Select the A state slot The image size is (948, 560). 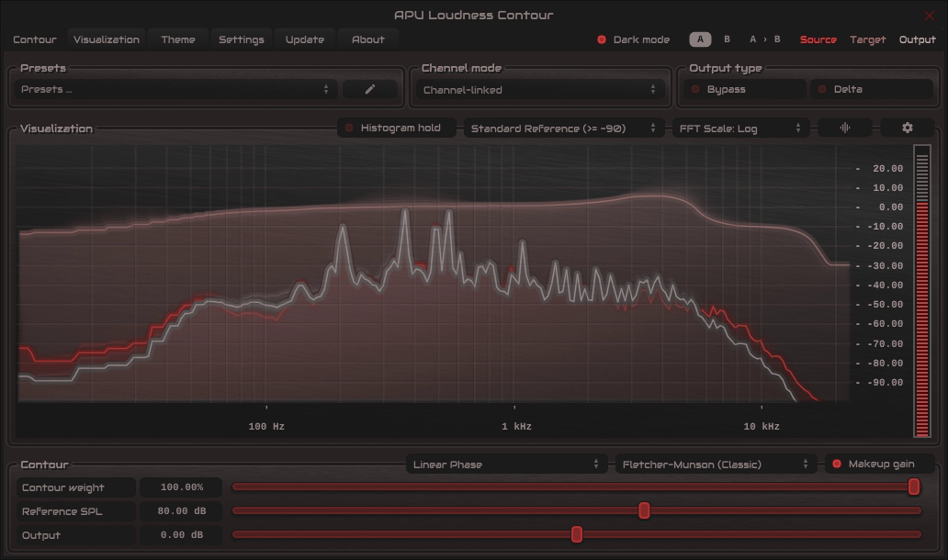pos(700,39)
